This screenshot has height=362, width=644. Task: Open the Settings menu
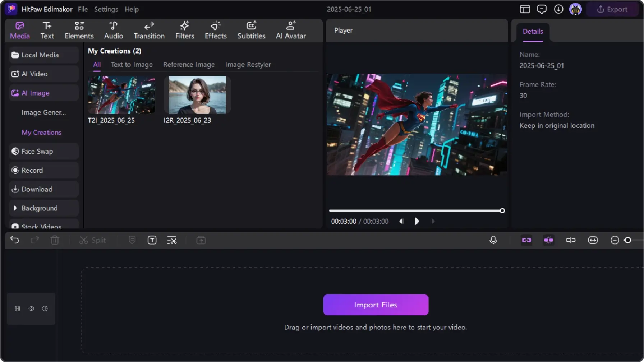pos(106,9)
